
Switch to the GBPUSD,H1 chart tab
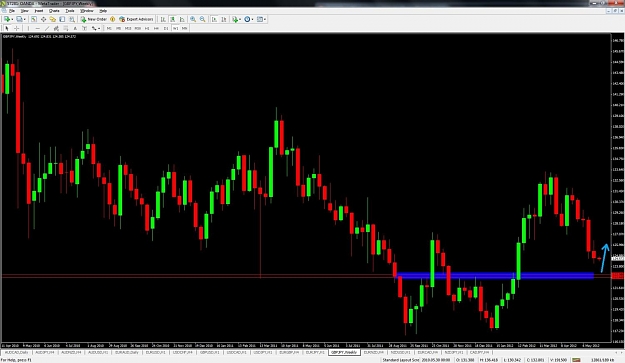pos(210,353)
